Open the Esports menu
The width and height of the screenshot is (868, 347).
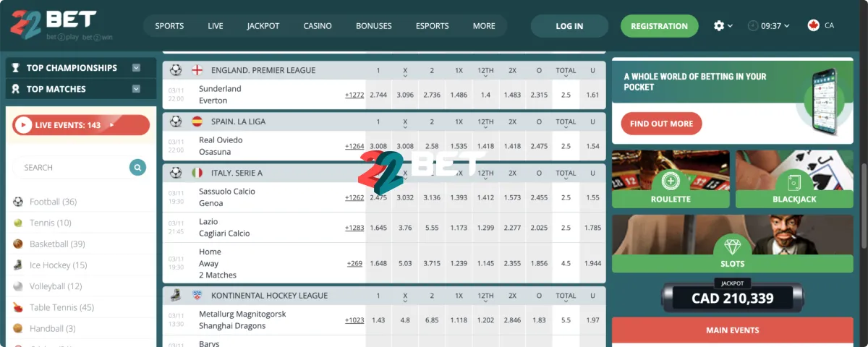pos(433,26)
